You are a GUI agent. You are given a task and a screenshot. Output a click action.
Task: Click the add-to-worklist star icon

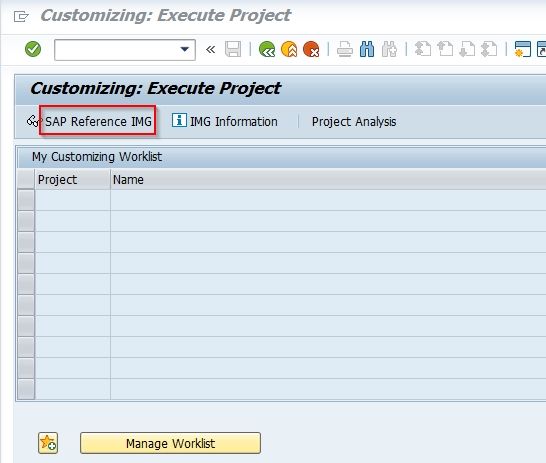coord(48,443)
